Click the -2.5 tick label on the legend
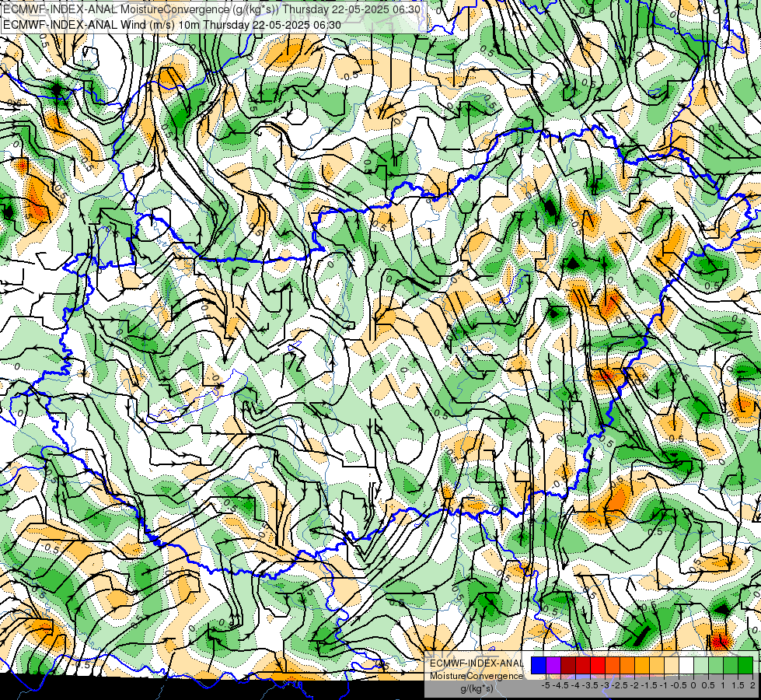761x700 pixels. (x=620, y=685)
